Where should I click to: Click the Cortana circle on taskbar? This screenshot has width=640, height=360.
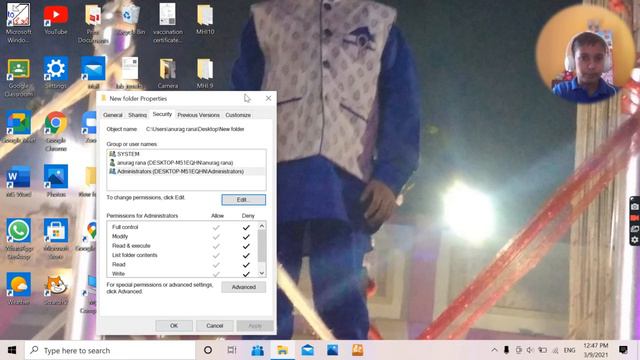(x=208, y=350)
